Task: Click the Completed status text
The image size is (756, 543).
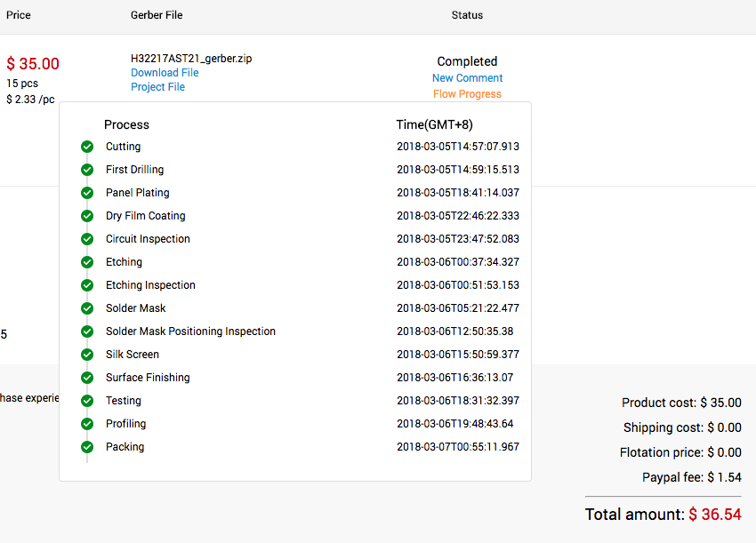Action: point(467,61)
